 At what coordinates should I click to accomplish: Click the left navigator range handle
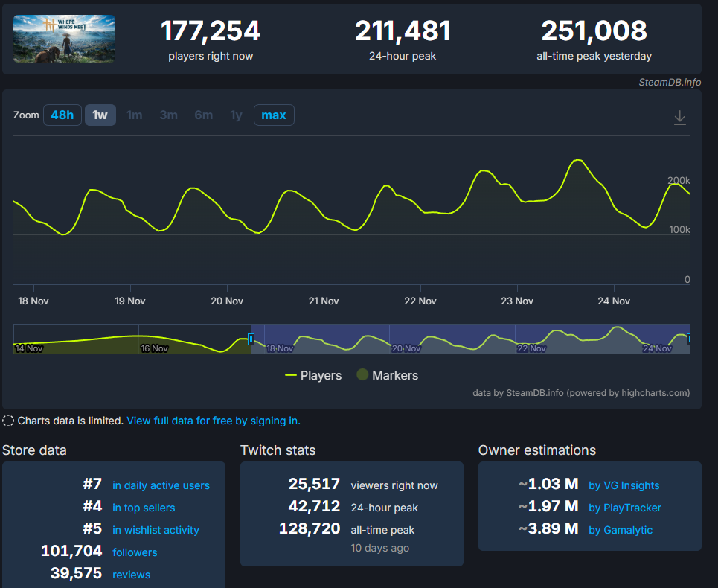click(251, 339)
